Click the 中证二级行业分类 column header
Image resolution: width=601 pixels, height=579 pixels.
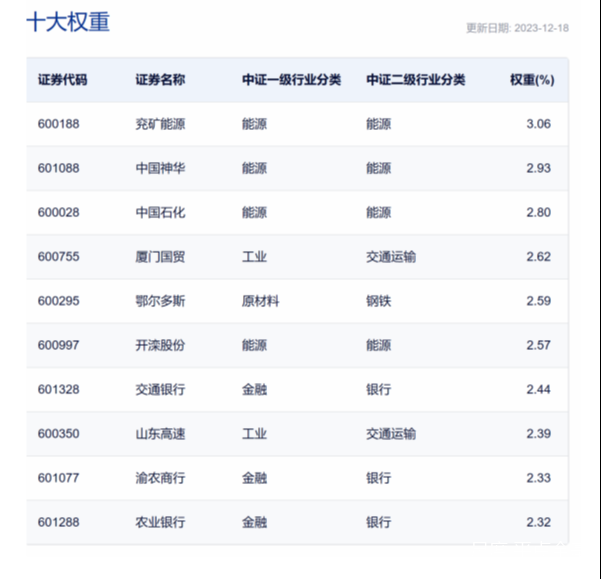pos(415,80)
